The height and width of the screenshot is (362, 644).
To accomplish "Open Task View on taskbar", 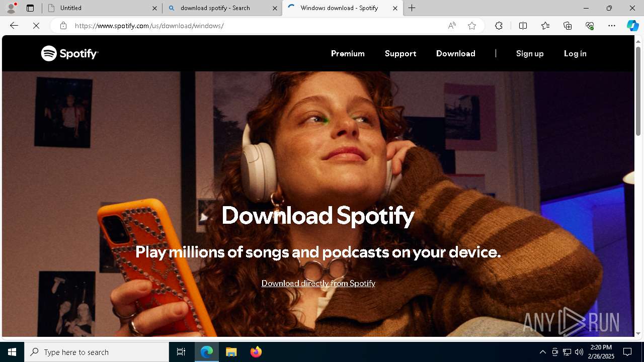I will point(181,352).
